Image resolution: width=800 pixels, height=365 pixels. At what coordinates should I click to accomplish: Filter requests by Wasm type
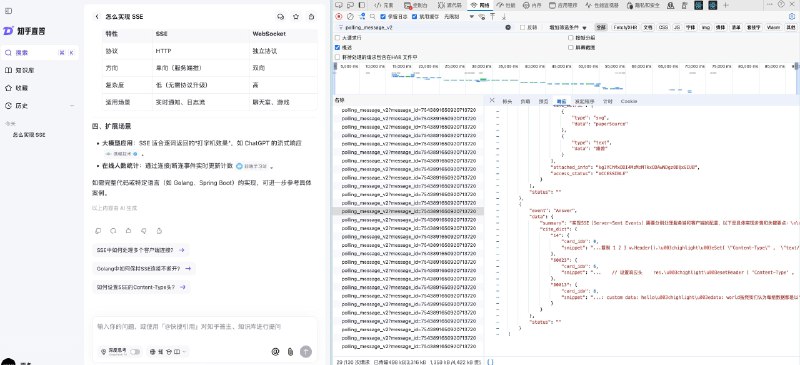pos(772,28)
